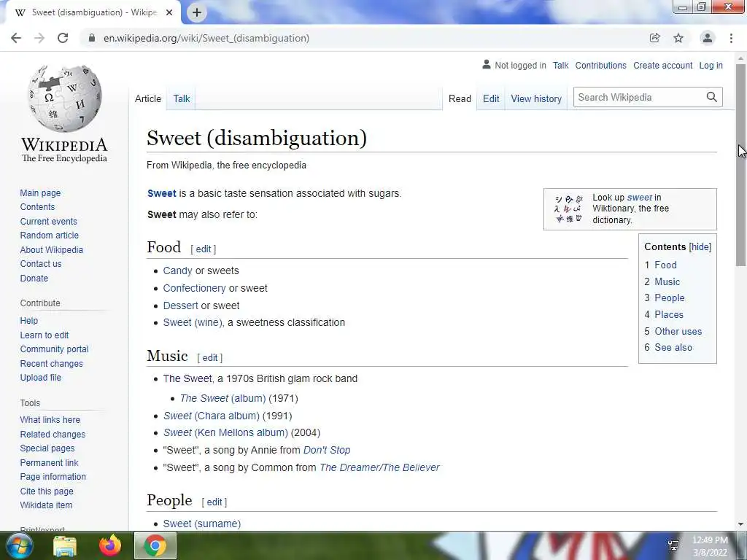
Task: Click the edit link beside People heading
Action: [x=214, y=502]
